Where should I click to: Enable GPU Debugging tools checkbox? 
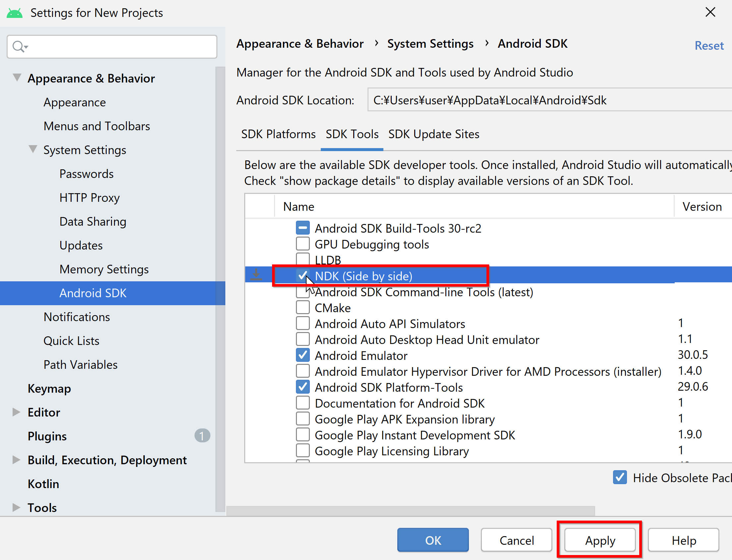[x=303, y=244]
